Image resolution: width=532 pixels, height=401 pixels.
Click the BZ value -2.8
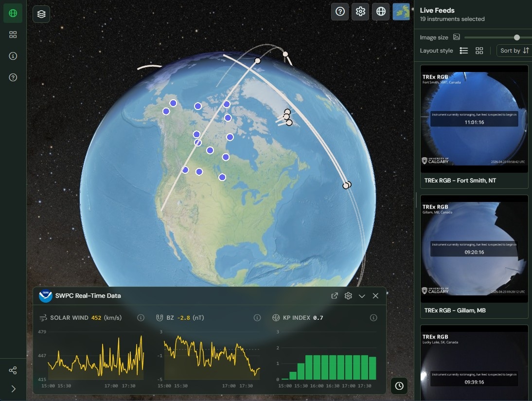pos(183,318)
